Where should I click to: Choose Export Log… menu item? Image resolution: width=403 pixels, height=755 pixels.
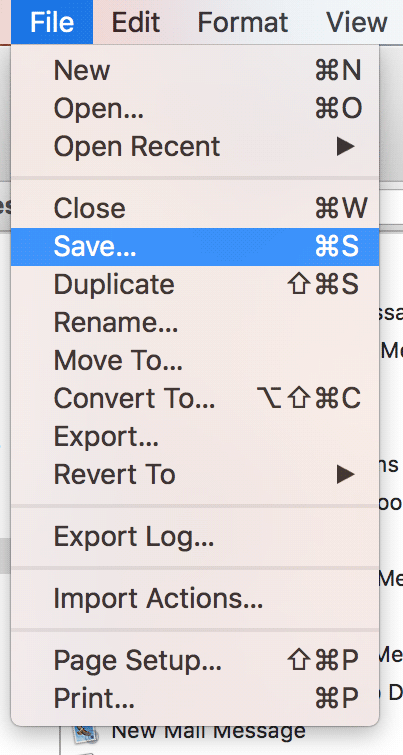coord(195,536)
